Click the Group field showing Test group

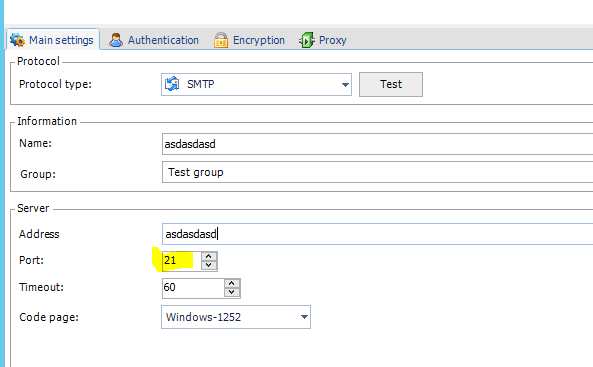click(x=377, y=172)
